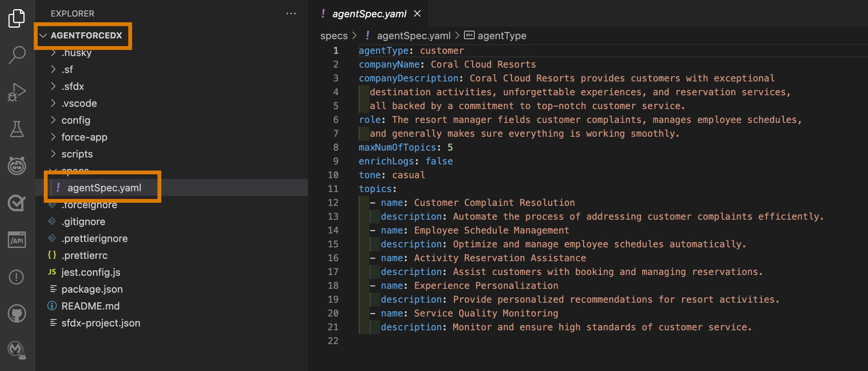The width and height of the screenshot is (868, 371).
Task: Click the companyName key on line 2
Action: [x=389, y=65]
